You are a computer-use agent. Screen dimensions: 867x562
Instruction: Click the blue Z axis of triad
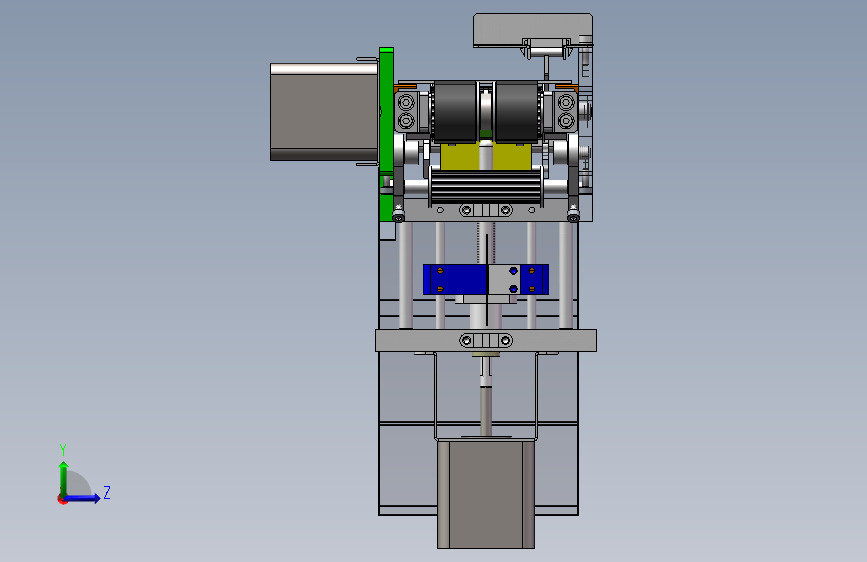82,498
